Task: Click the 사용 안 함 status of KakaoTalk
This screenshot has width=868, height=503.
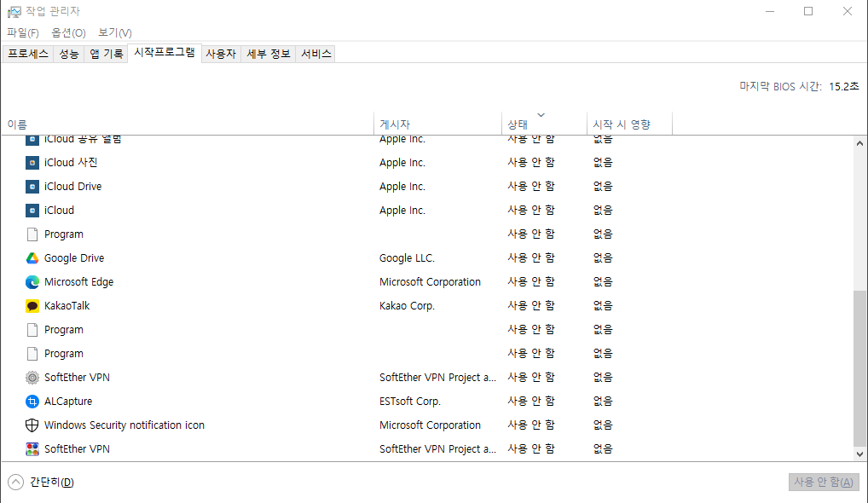Action: [x=531, y=305]
